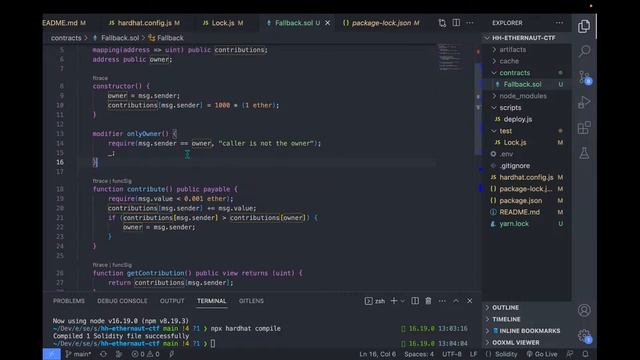Open the OUTPUT panel tab
640x360 pixels.
tap(172, 301)
